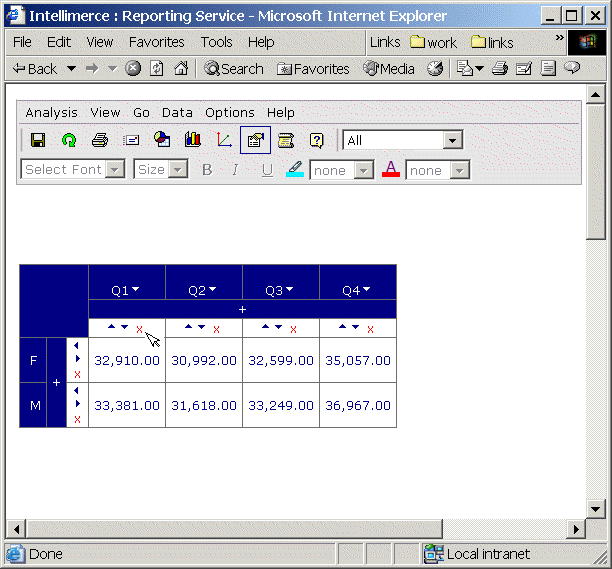Open the browser File menu

22,42
